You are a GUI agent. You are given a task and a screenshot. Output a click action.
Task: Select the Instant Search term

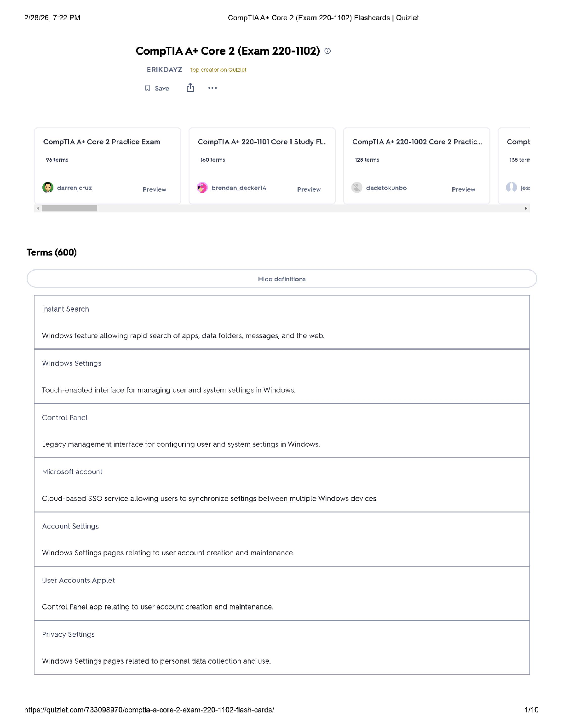(65, 309)
